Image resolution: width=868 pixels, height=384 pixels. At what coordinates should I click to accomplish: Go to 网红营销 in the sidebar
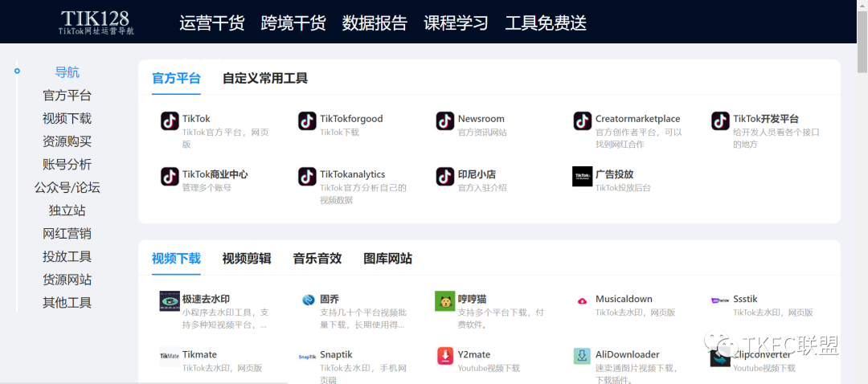(67, 234)
